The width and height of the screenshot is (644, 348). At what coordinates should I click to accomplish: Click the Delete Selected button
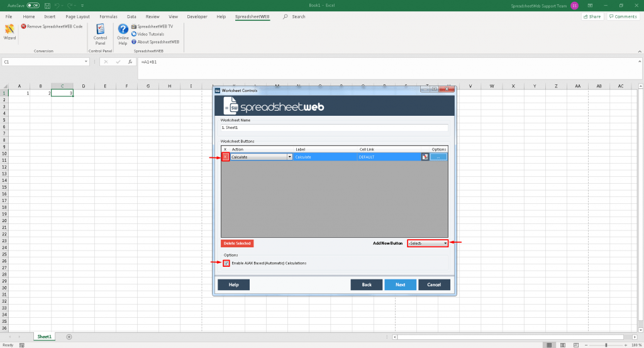pyautogui.click(x=237, y=244)
